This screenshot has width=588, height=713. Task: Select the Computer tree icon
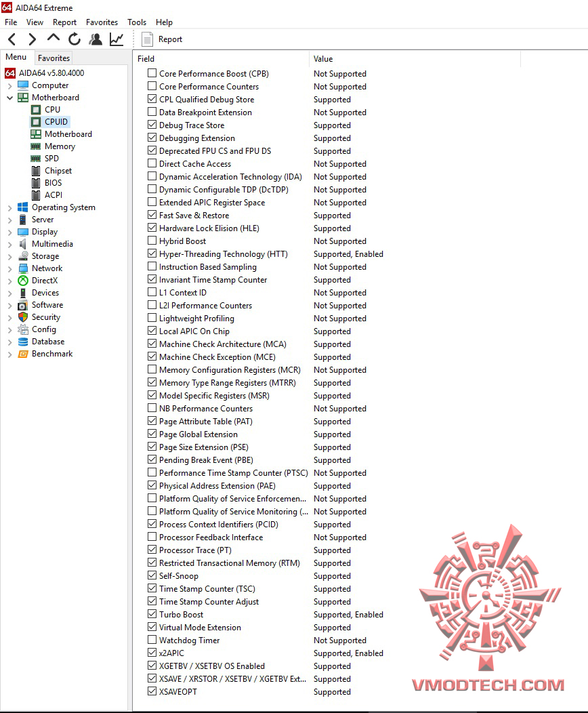click(x=23, y=85)
